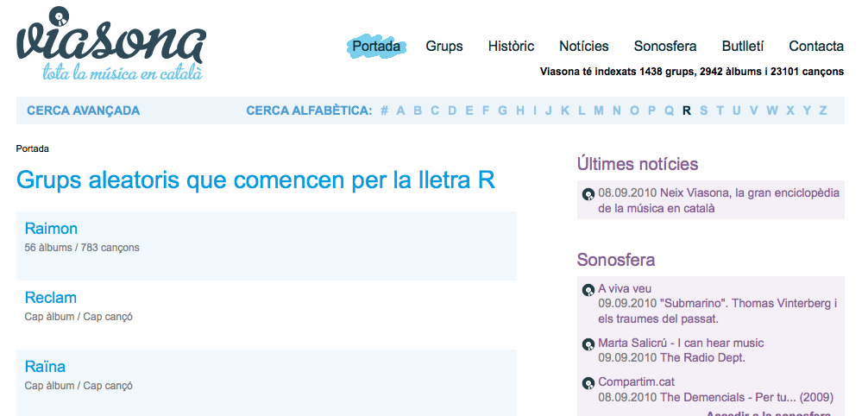
Task: Filter groups by letter P
Action: coord(651,110)
